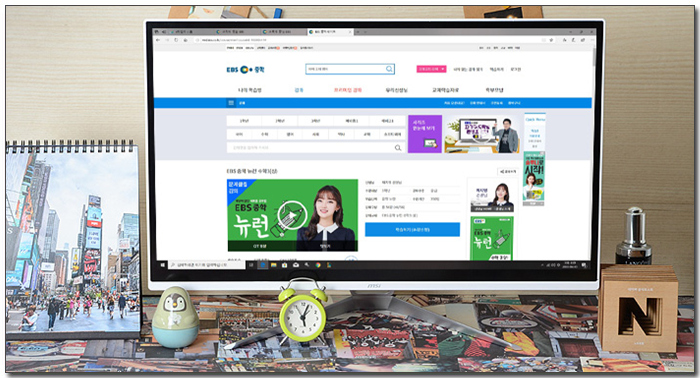Open the Windows Start button on the taskbar
Screen dimensions: 700x378
point(162,265)
